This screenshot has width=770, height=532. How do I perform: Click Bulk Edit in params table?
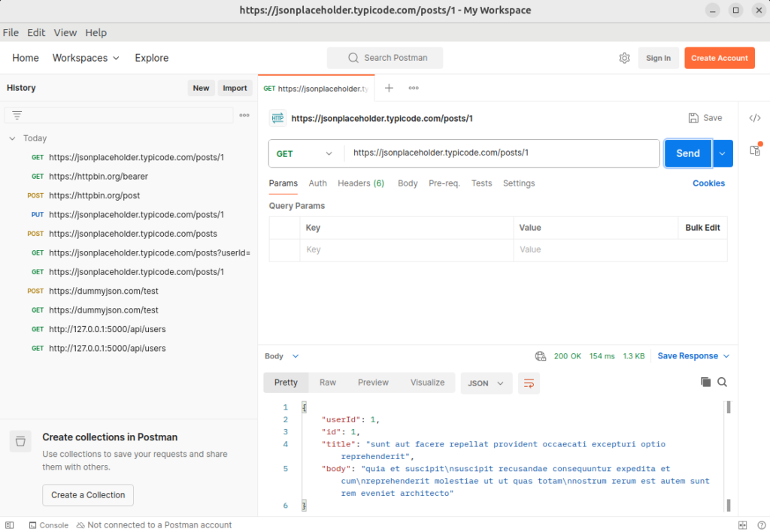point(702,228)
